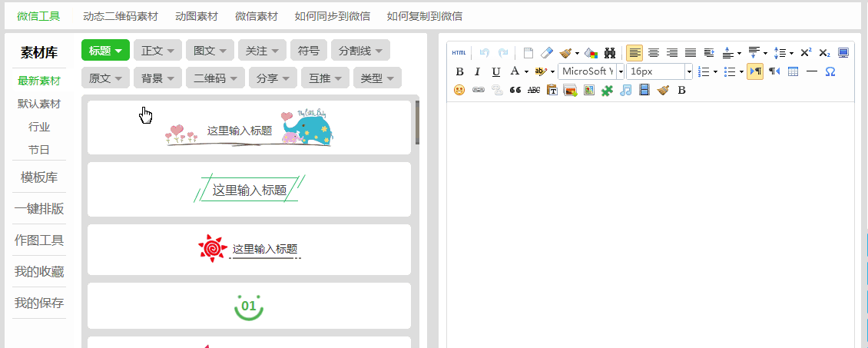Open the 标题 green category button
Image resolution: width=868 pixels, height=348 pixels.
105,51
